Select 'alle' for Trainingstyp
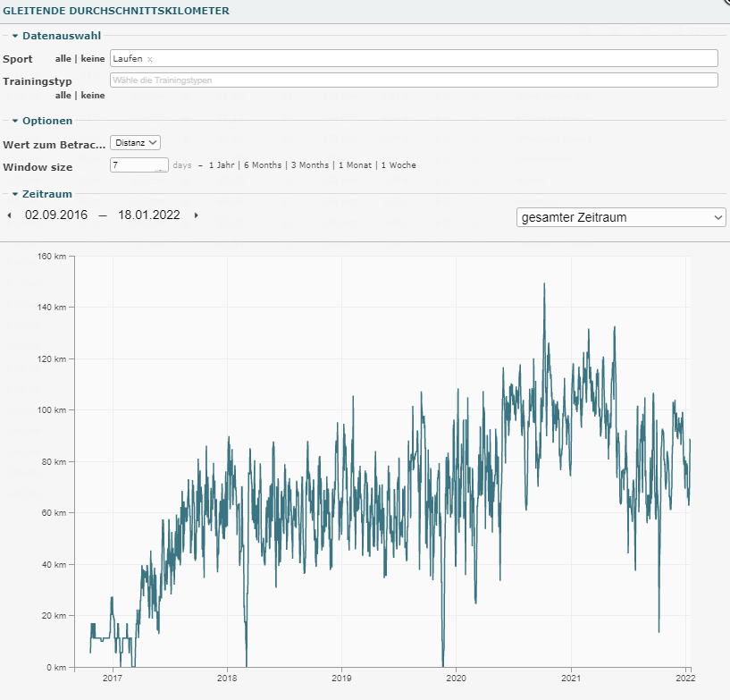The image size is (730, 700). [63, 95]
